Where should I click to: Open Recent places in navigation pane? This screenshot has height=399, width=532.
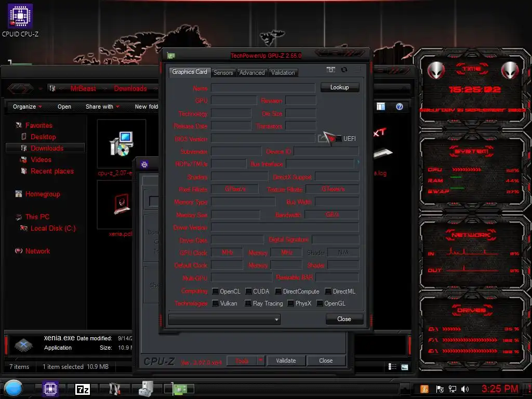[52, 171]
